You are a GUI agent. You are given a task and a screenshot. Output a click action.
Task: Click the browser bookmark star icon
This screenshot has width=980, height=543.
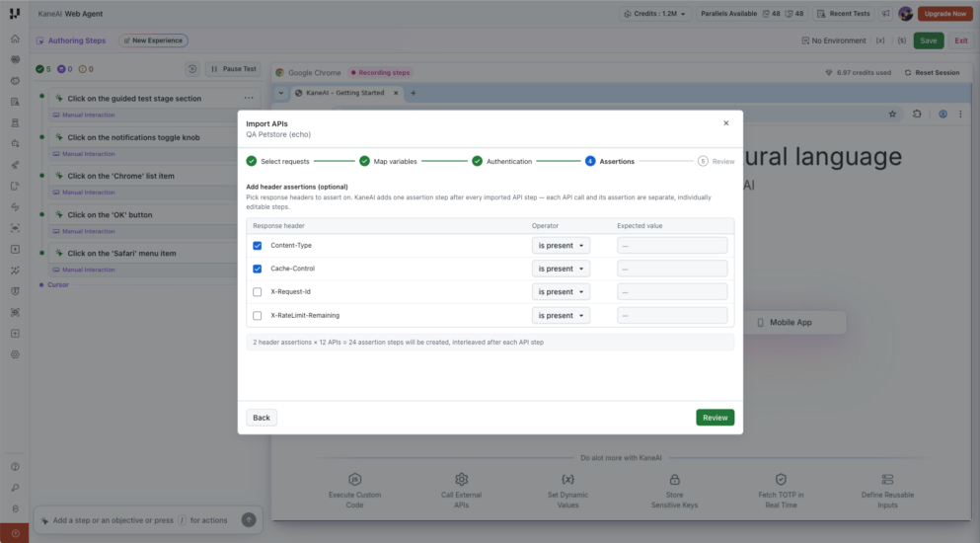(x=892, y=114)
